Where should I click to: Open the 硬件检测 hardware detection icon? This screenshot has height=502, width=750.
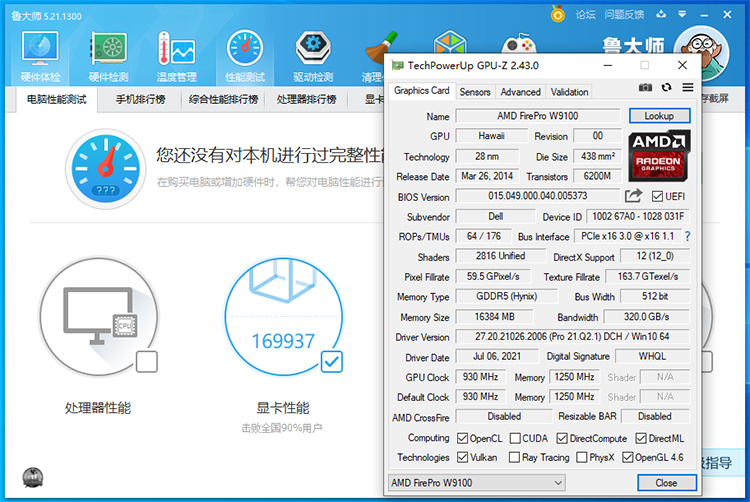109,56
